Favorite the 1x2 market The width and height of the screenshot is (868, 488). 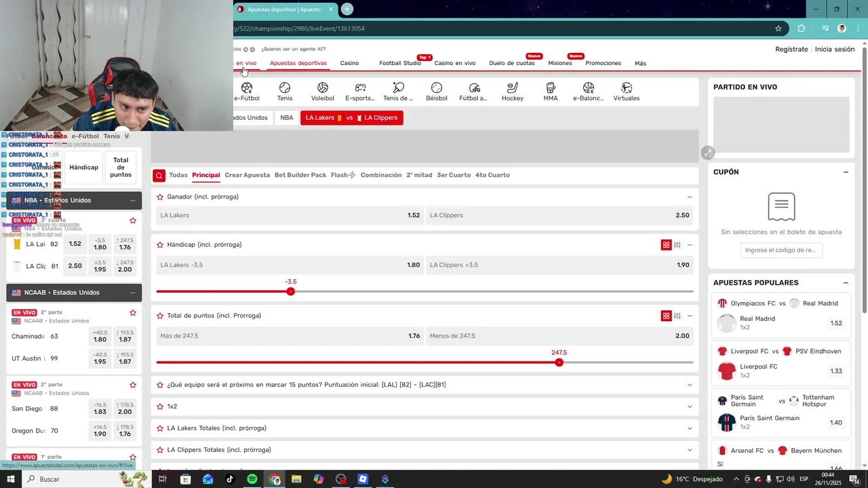[x=160, y=407]
